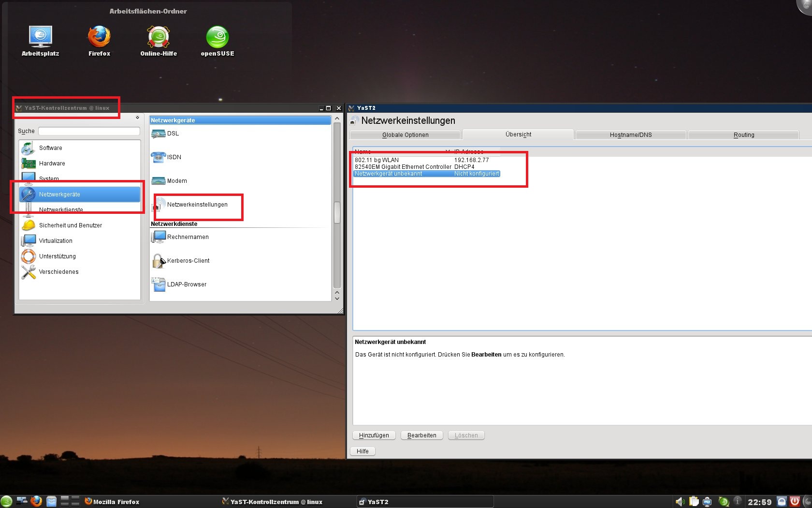This screenshot has width=812, height=508.
Task: Click the module list scrollbar thumb
Action: (x=337, y=212)
